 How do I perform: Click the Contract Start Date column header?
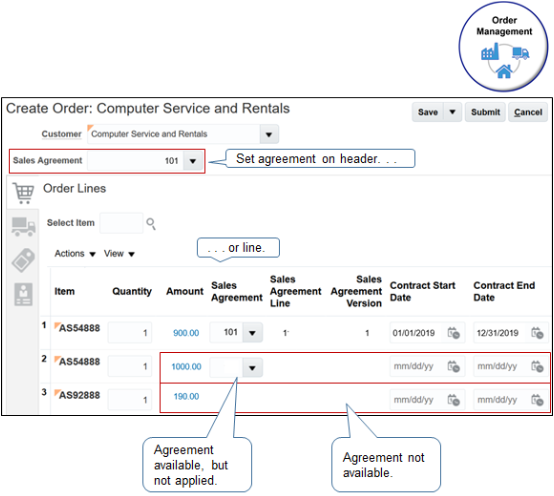click(x=422, y=291)
